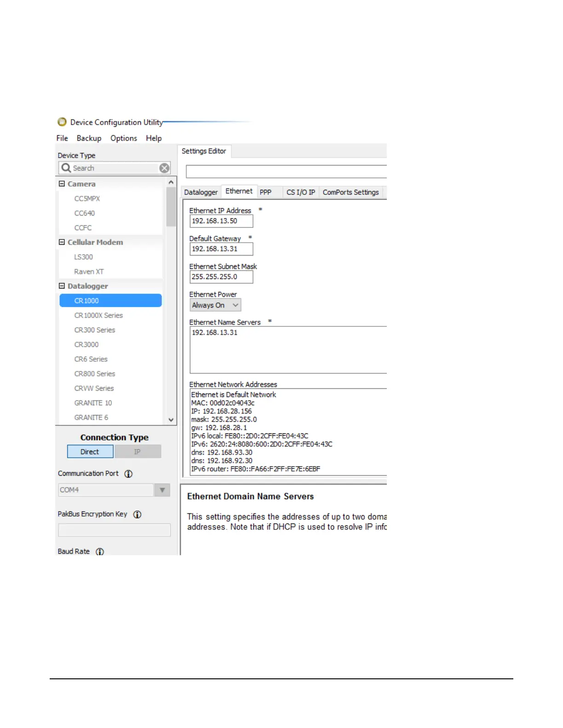
Task: Open the Ethernet Power dropdown
Action: pos(215,305)
